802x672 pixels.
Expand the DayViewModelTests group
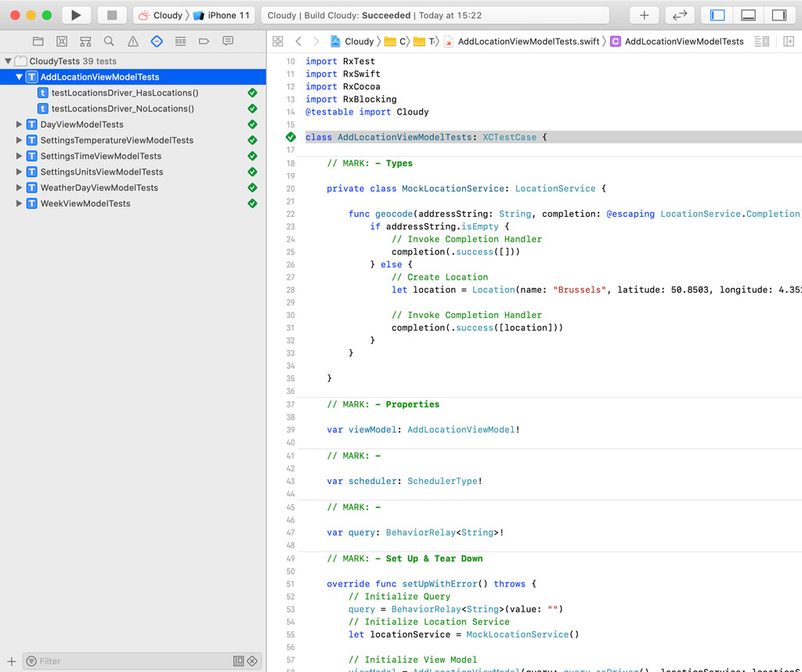[19, 124]
